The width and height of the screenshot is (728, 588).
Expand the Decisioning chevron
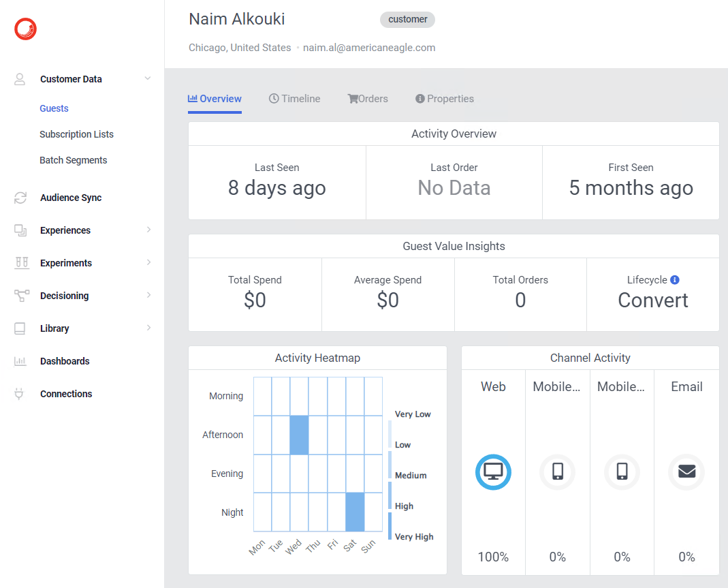coord(148,295)
